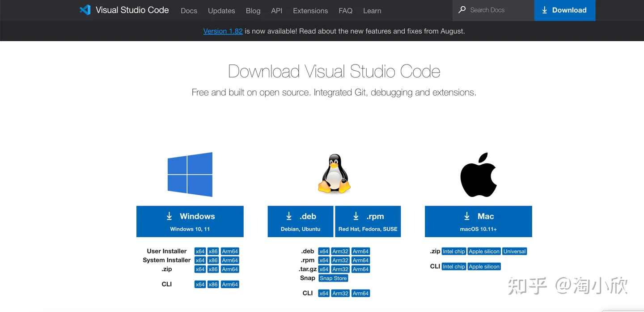Image resolution: width=644 pixels, height=312 pixels.
Task: Select Arm64 badge for Windows .zip
Action: pos(230,269)
